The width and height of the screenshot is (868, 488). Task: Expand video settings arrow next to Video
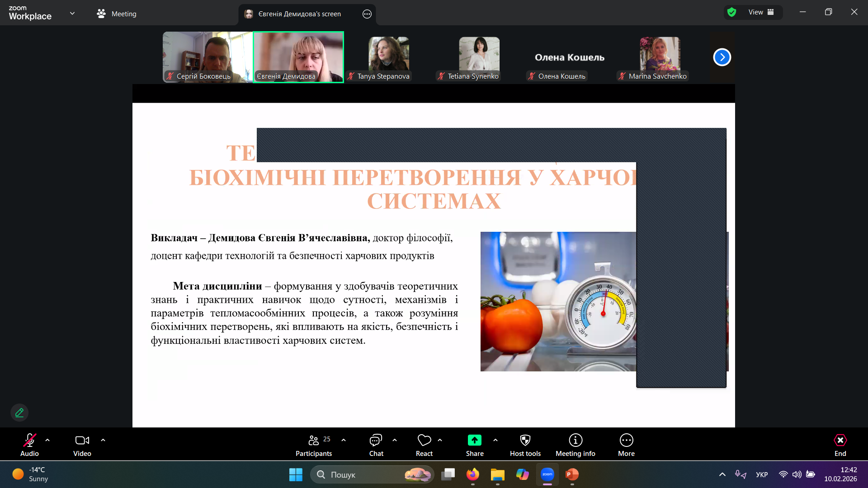[103, 440]
